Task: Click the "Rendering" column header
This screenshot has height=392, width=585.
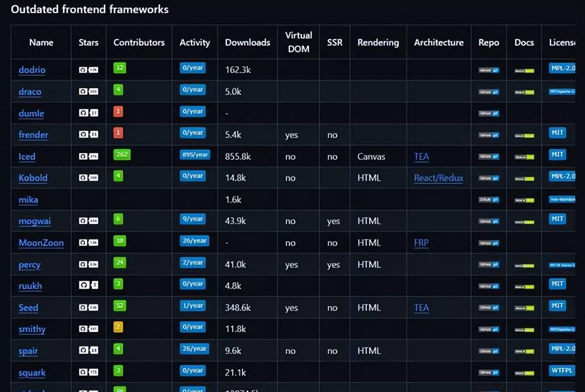Action: [x=378, y=42]
